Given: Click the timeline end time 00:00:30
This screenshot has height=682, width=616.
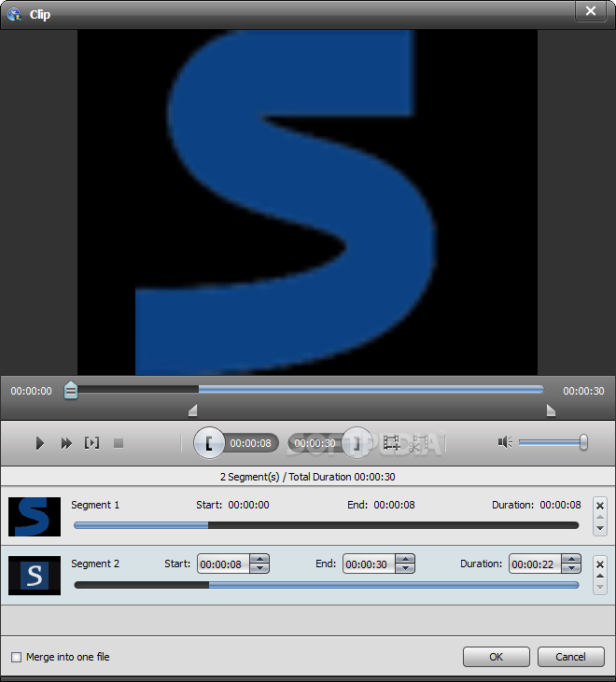Looking at the screenshot, I should [x=583, y=391].
